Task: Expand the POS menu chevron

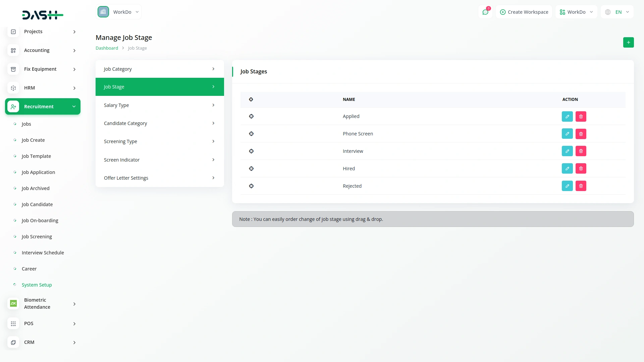Action: [74, 324]
